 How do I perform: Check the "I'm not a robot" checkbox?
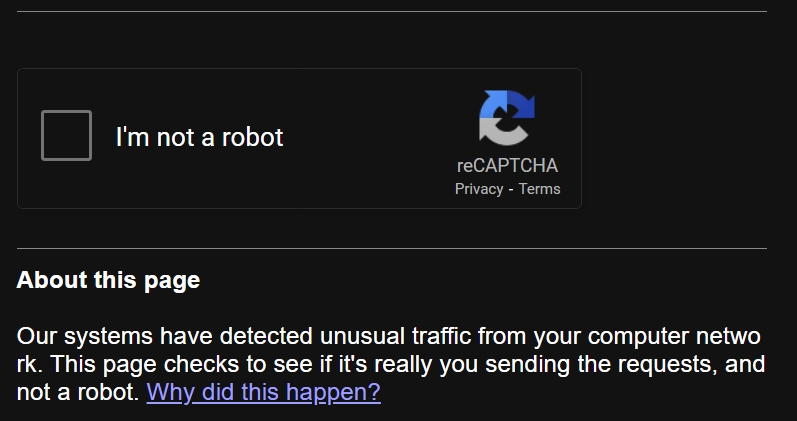pyautogui.click(x=67, y=135)
